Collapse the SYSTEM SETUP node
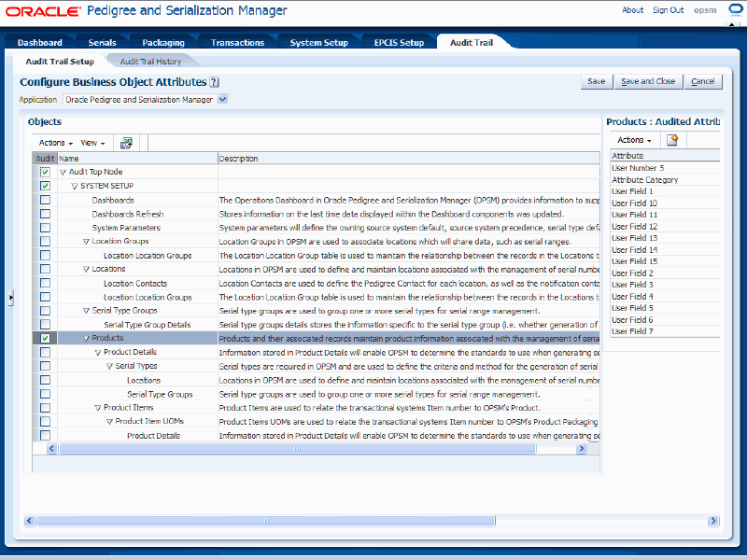 click(x=75, y=186)
